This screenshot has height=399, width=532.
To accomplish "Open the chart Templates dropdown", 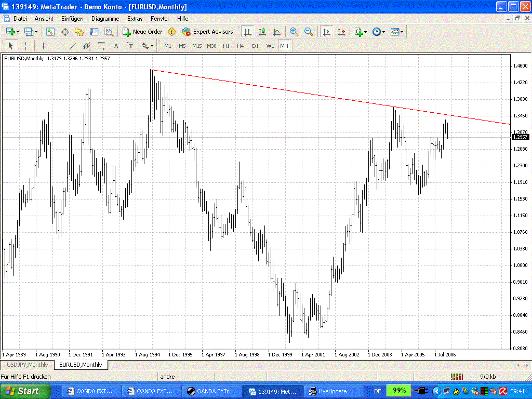I will tap(397, 32).
